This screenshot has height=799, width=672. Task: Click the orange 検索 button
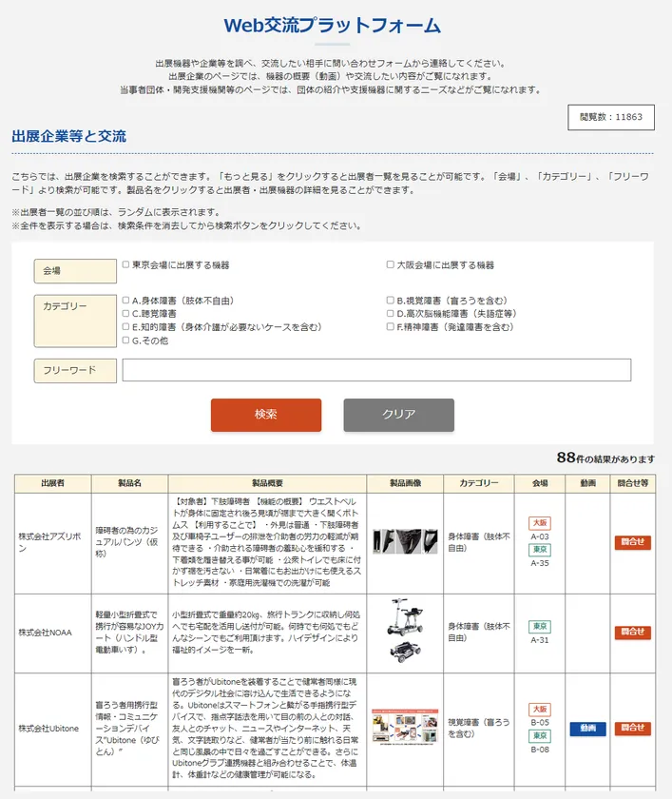pos(266,415)
